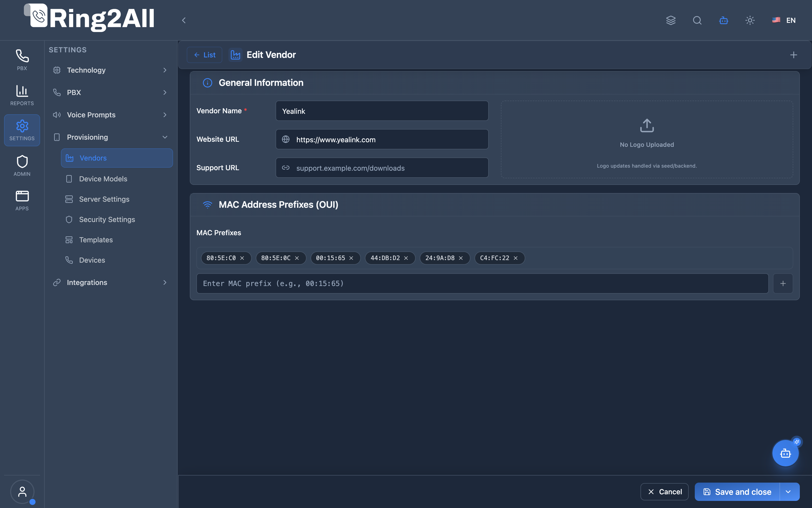Image resolution: width=812 pixels, height=508 pixels.
Task: Open Server Settings page
Action: (x=117, y=199)
